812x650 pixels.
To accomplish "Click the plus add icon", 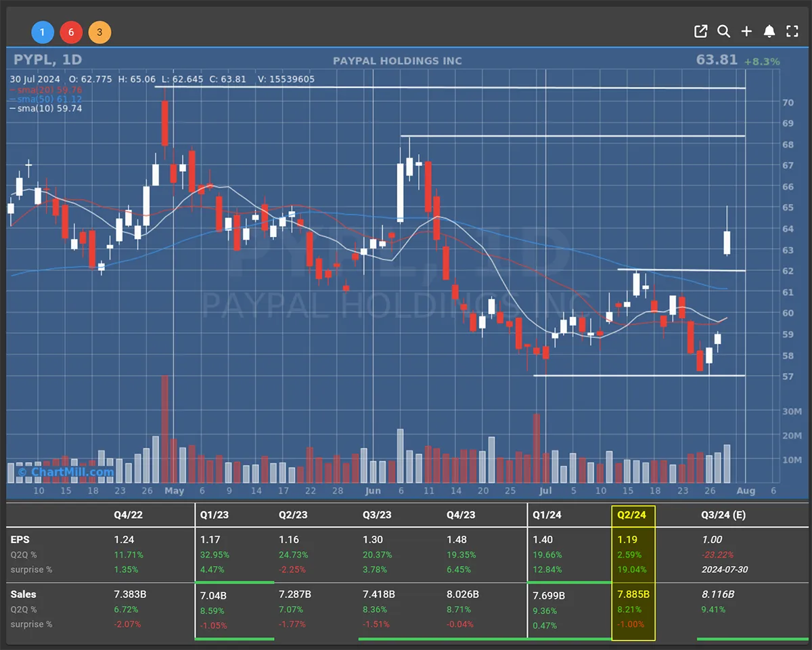I will [746, 31].
